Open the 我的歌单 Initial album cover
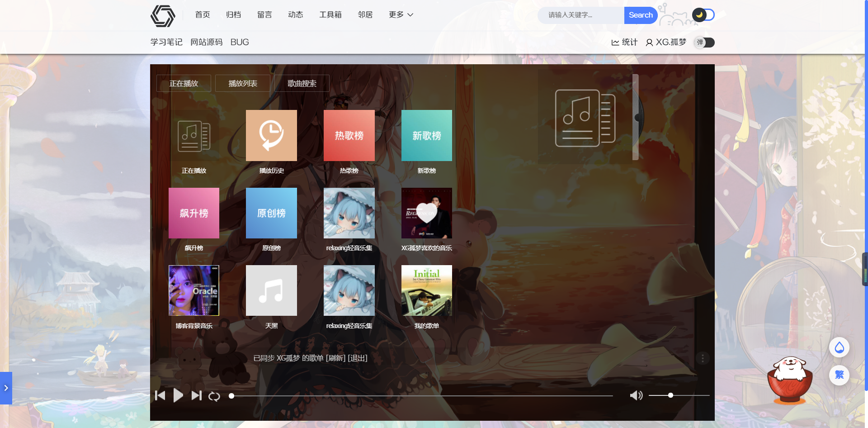The width and height of the screenshot is (868, 428). point(427,290)
